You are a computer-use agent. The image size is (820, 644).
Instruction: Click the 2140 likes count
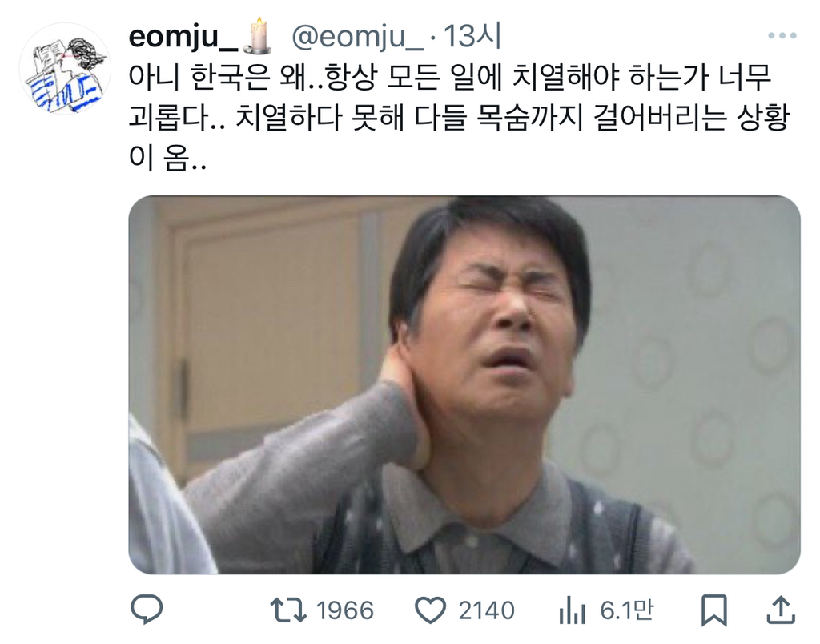486,610
